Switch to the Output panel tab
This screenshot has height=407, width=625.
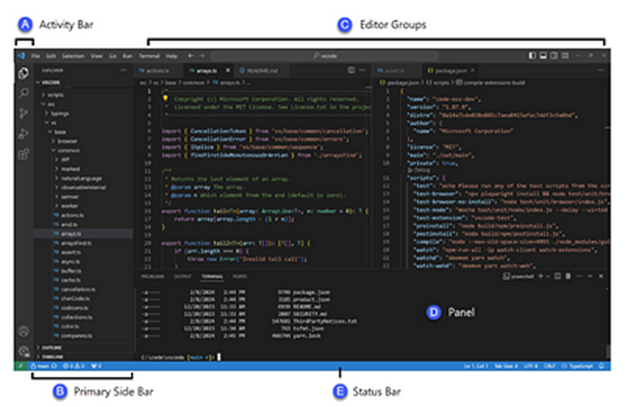pos(183,276)
